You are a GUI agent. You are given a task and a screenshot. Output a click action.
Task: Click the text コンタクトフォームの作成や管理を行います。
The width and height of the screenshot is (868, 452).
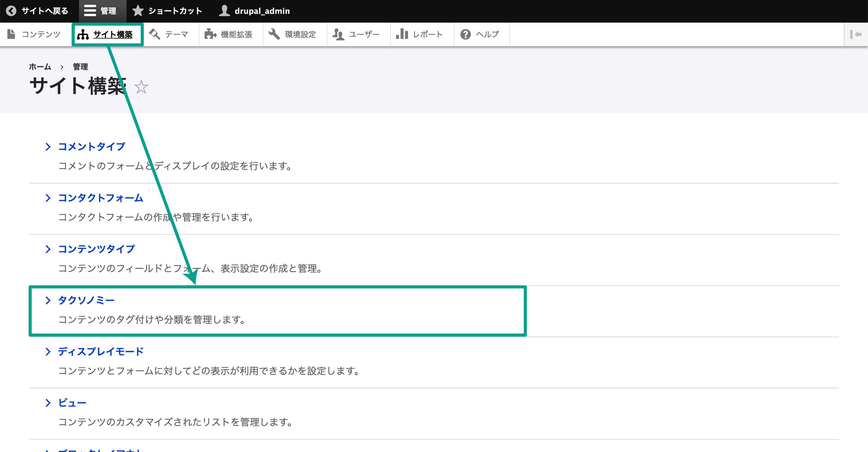156,217
